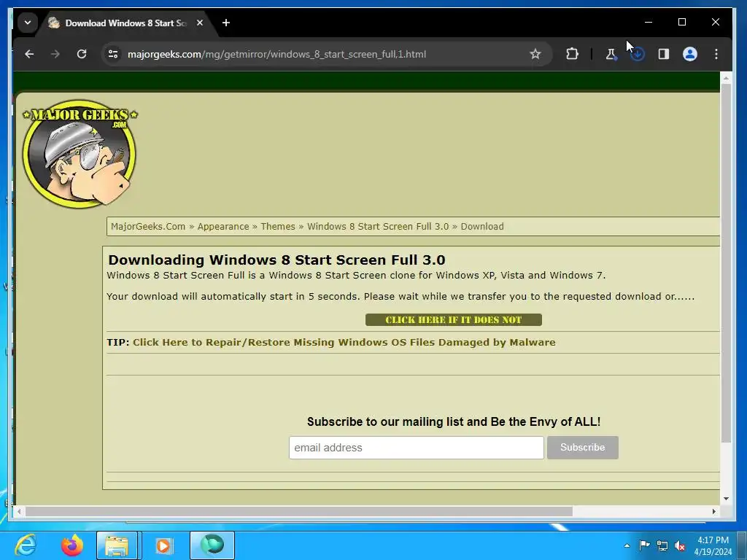
Task: Open the network tray icon
Action: click(x=662, y=545)
